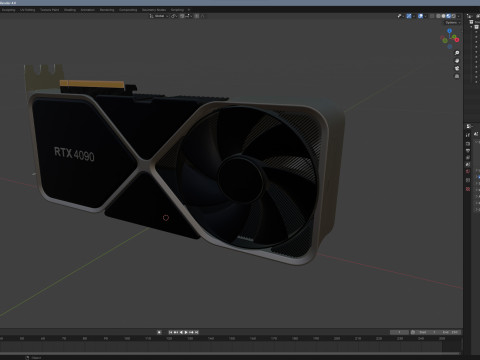
Task: Click the zoom magnifier viewport button
Action: 457,53
